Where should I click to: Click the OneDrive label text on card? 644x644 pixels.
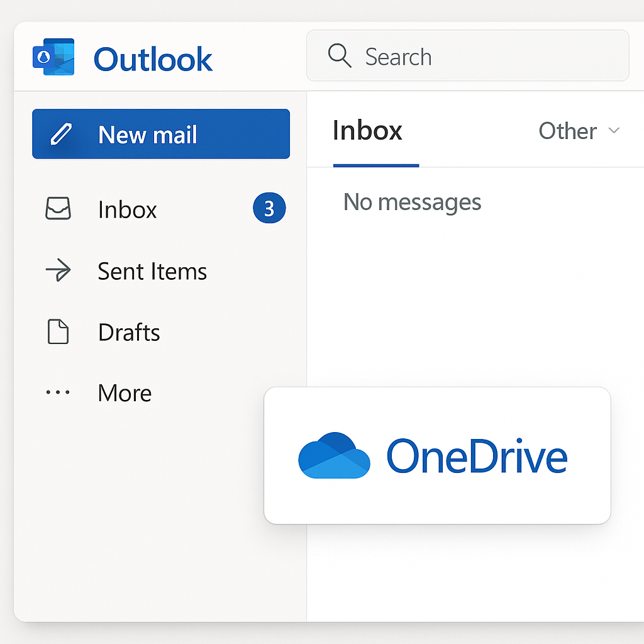[477, 456]
